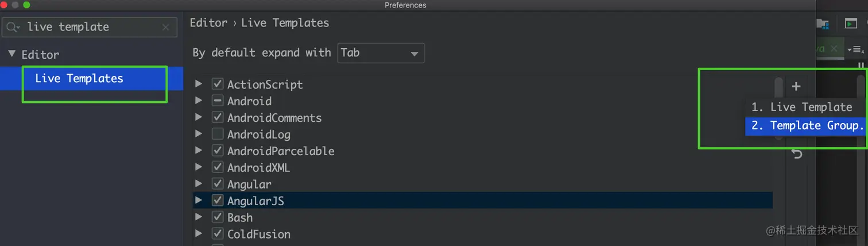Expand the AndroidParcelable group arrow
The image size is (868, 246).
pos(199,150)
